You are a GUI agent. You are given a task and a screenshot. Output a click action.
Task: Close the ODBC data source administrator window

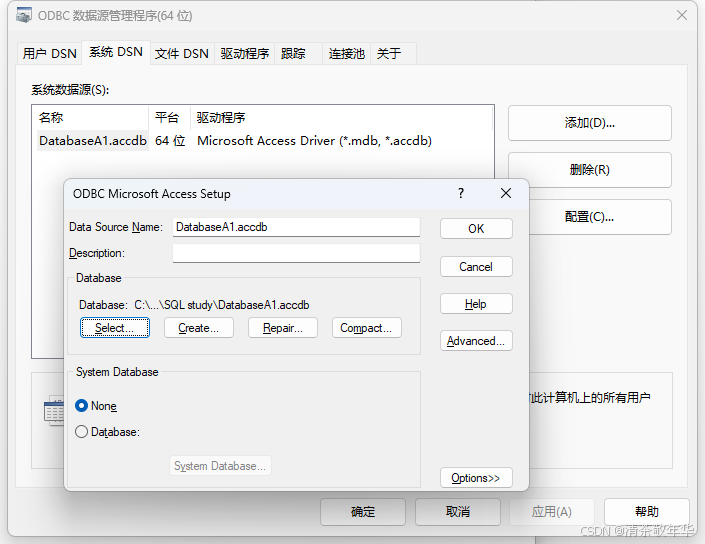click(682, 15)
